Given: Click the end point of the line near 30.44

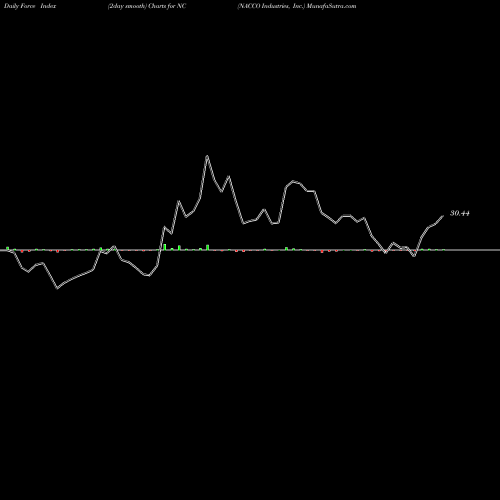Looking at the screenshot, I should point(443,216).
